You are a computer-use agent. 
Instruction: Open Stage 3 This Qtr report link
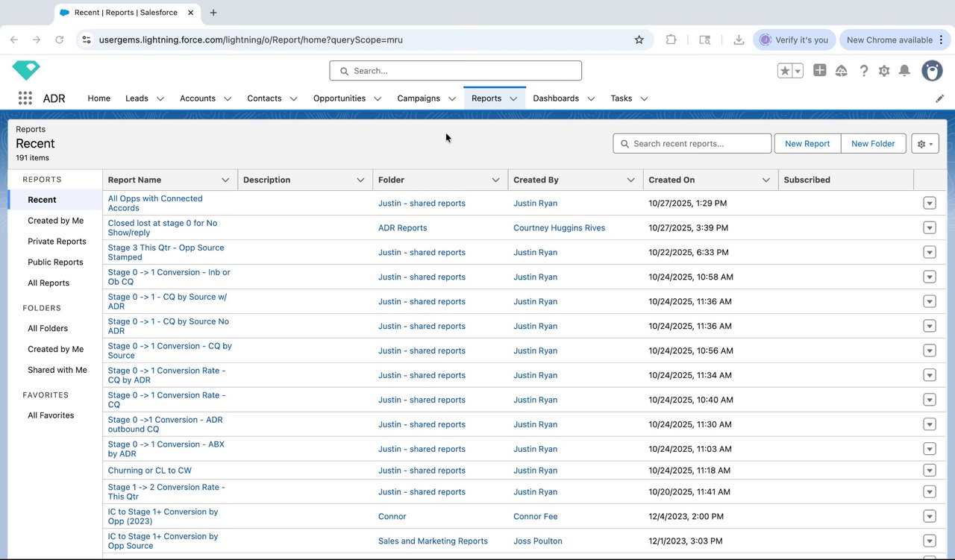pyautogui.click(x=166, y=253)
